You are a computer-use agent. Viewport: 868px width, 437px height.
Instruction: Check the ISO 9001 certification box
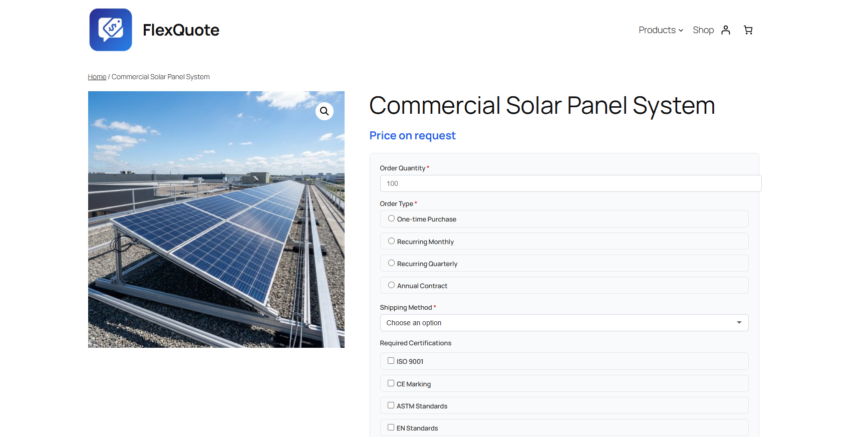point(391,361)
